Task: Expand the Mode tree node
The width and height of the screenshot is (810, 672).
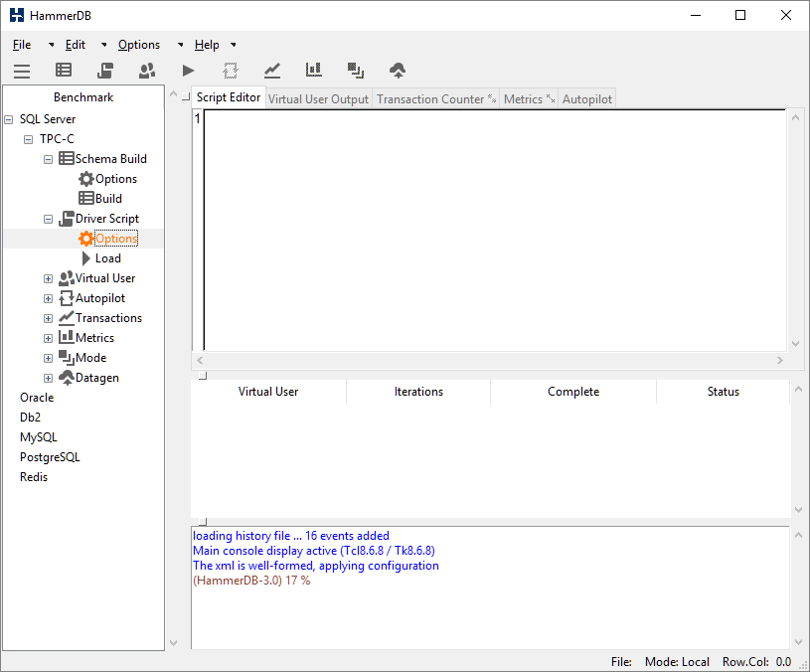Action: [48, 359]
